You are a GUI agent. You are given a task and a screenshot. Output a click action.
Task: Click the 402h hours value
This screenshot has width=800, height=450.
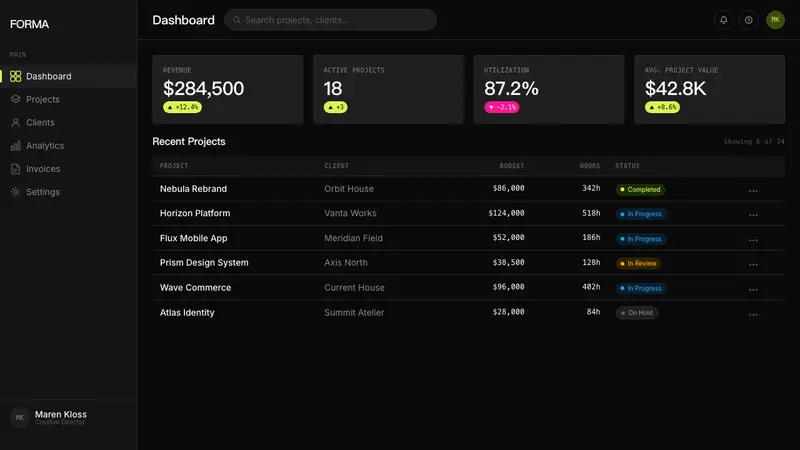(591, 287)
